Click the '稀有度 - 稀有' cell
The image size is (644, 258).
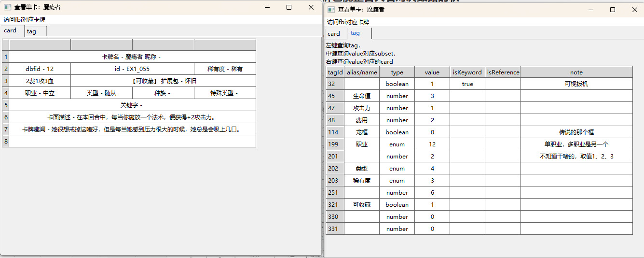coord(225,69)
